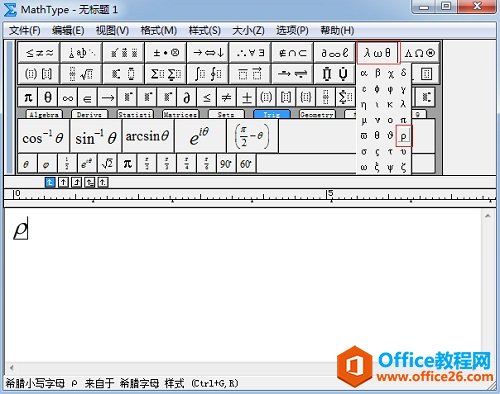Insert square root of 2 expression
Screen dimensions: 500x394
pyautogui.click(x=107, y=163)
